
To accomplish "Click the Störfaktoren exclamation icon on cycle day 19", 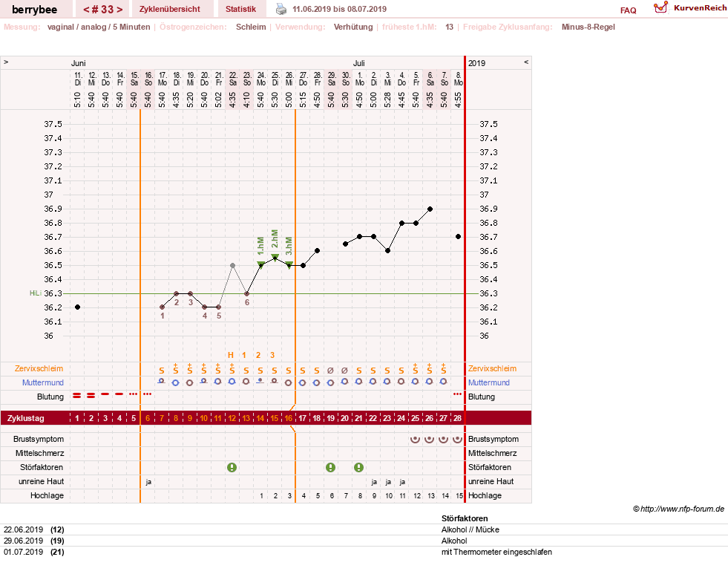I will coord(330,467).
